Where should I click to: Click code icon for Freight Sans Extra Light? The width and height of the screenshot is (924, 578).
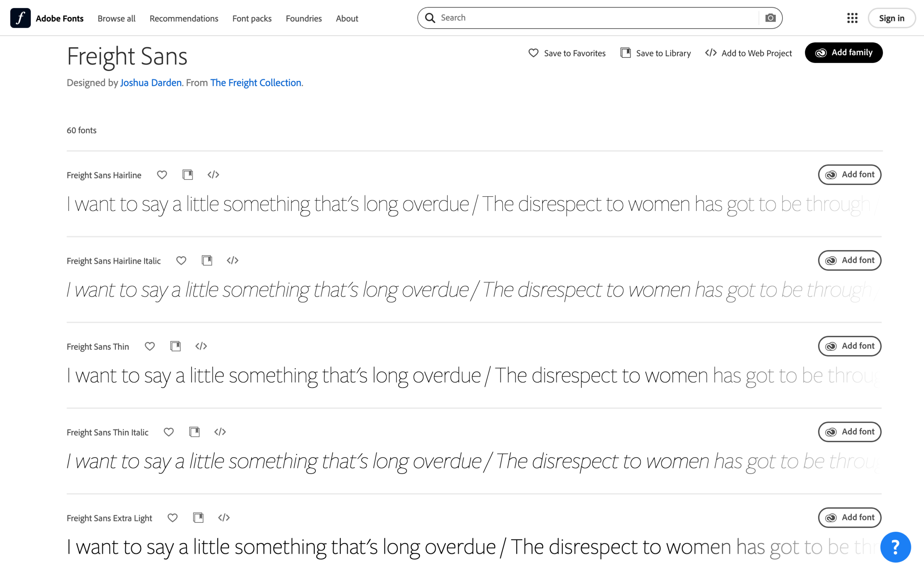pos(224,518)
